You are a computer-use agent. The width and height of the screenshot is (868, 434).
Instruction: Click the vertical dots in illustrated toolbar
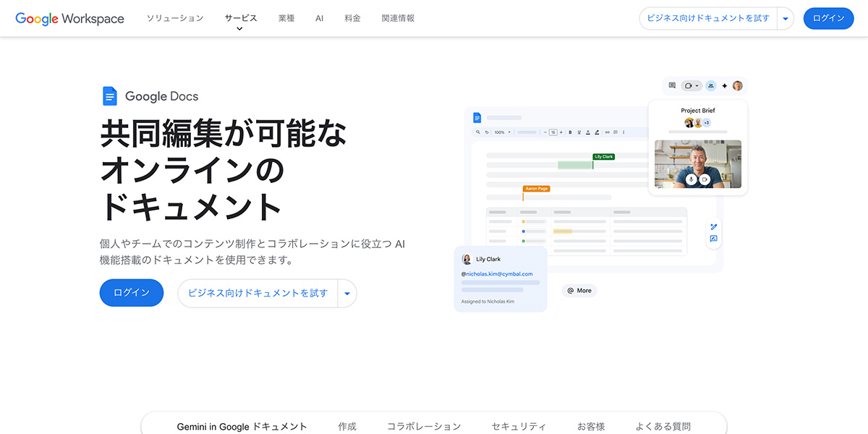[x=624, y=132]
